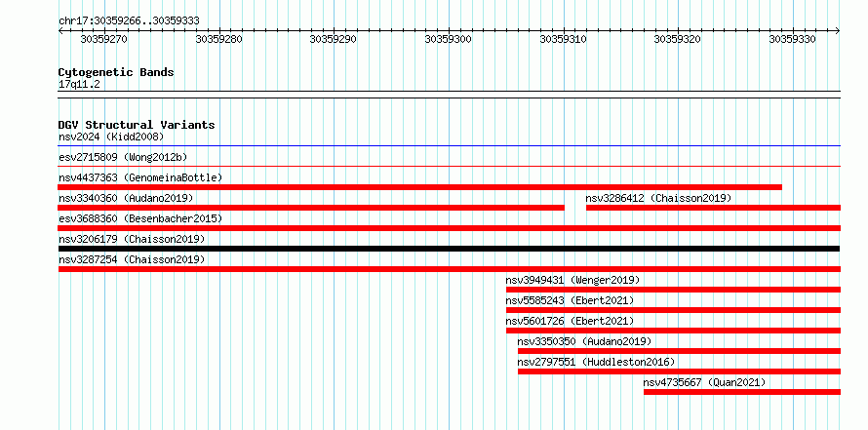
Task: Click the red bar under esv3688360
Action: coord(449,228)
